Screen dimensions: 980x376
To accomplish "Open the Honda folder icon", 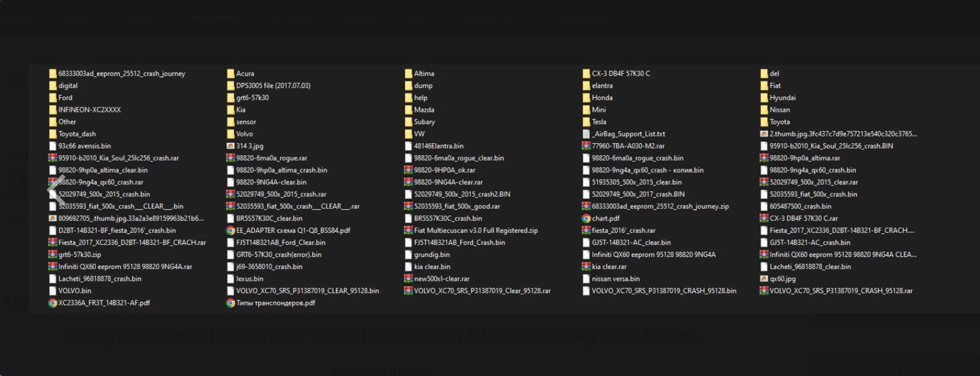I will [586, 98].
